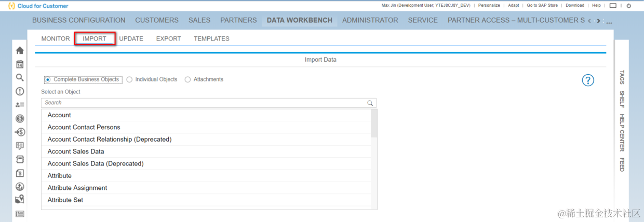
Task: Open the calendar icon in the sidebar
Action: coord(20,64)
